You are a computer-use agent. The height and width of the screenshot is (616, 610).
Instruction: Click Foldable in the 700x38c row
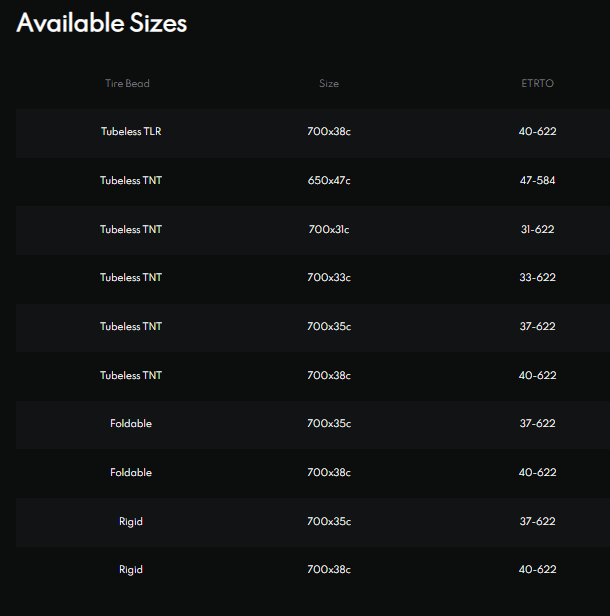131,472
